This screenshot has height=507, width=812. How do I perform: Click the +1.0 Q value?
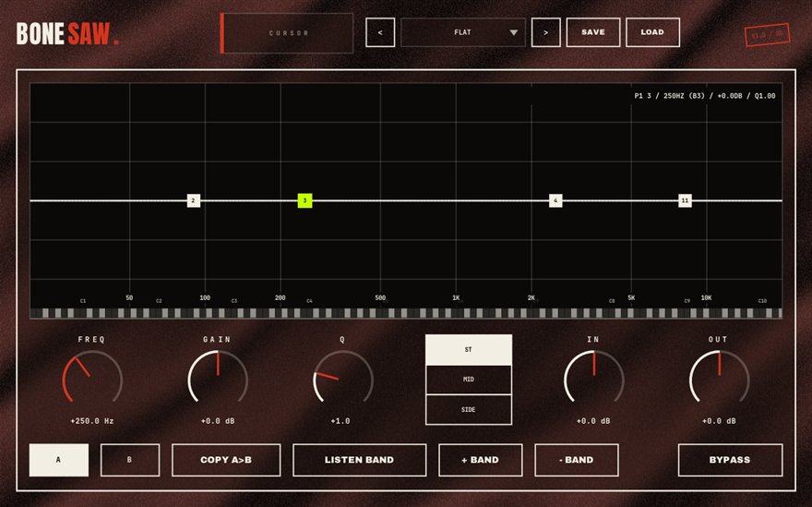(340, 421)
